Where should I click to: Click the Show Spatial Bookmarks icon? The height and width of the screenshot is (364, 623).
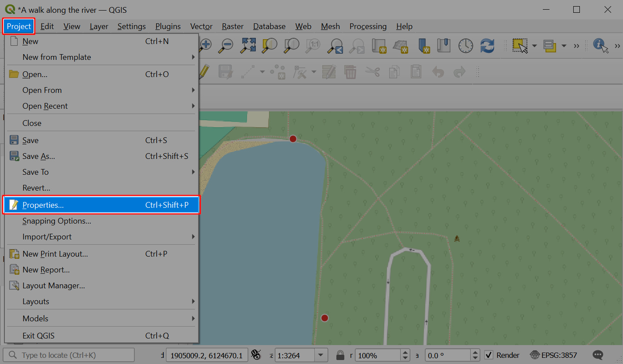443,45
